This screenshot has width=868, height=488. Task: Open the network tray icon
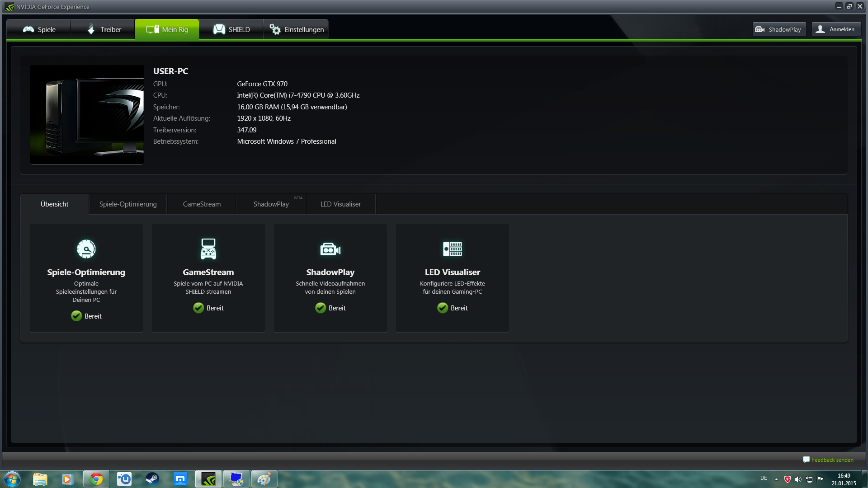[809, 479]
